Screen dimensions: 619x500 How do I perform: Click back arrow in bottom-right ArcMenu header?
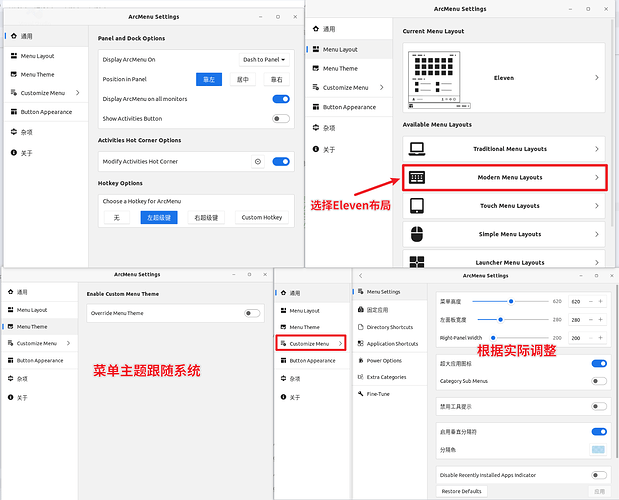point(360,275)
